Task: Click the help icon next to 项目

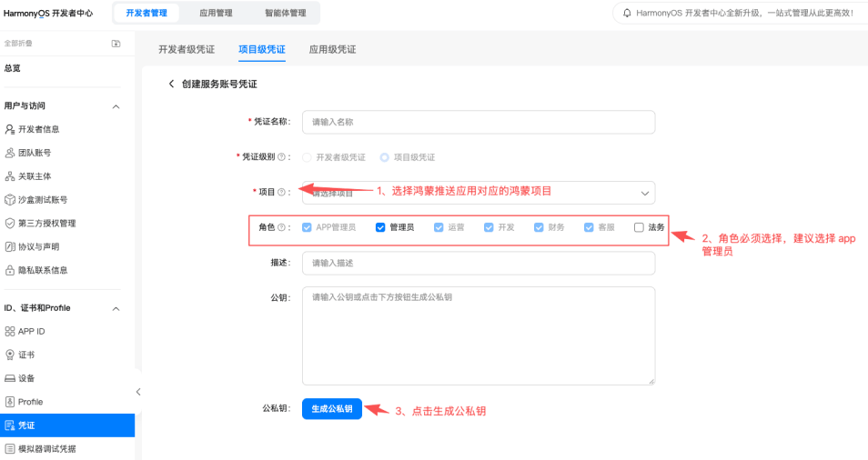Action: [x=281, y=192]
